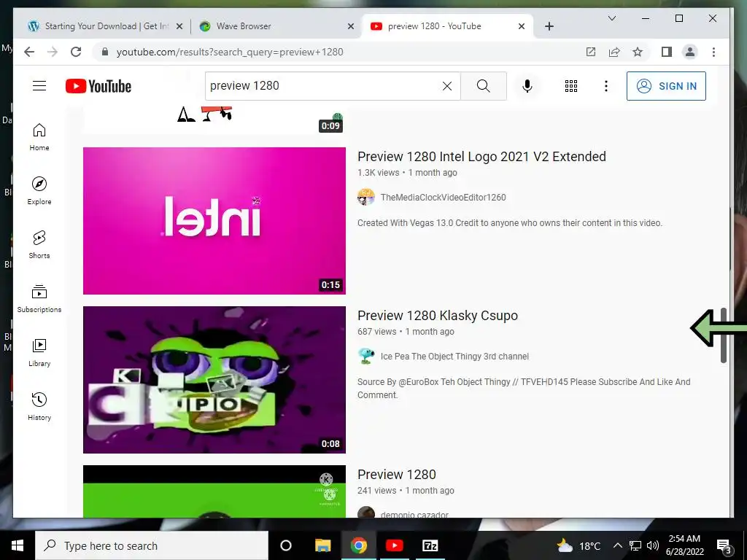Screen dimensions: 747x560
Task: Open the 18°C weather widget
Action: point(578,545)
